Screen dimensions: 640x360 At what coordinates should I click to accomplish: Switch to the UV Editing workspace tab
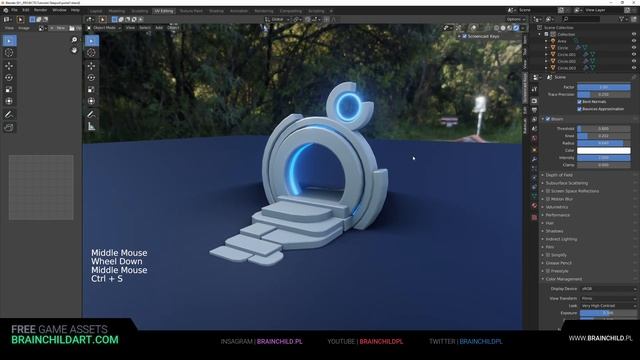pos(164,11)
